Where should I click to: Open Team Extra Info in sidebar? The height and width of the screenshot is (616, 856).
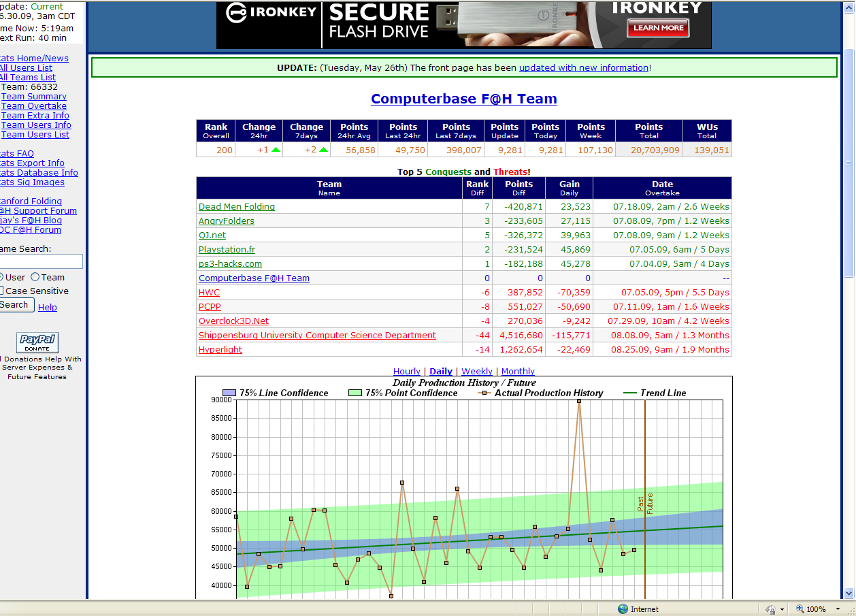[x=35, y=116]
